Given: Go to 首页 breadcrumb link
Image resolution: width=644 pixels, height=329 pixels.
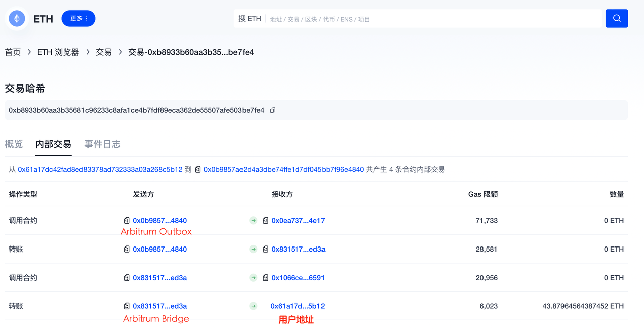Looking at the screenshot, I should [x=13, y=52].
